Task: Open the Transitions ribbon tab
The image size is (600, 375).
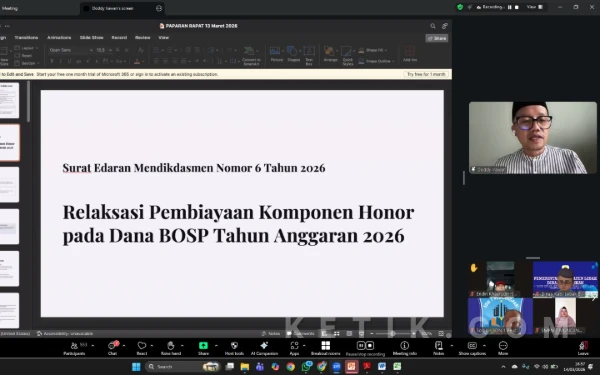Action: point(26,38)
